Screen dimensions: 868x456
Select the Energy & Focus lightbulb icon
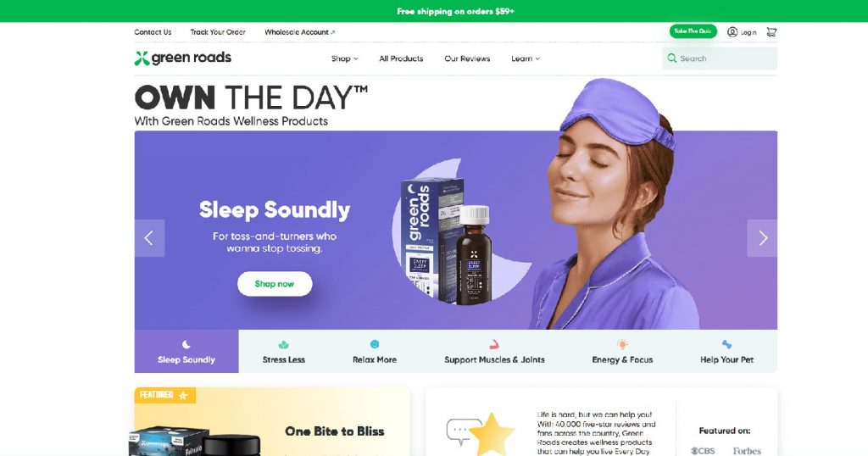(622, 344)
